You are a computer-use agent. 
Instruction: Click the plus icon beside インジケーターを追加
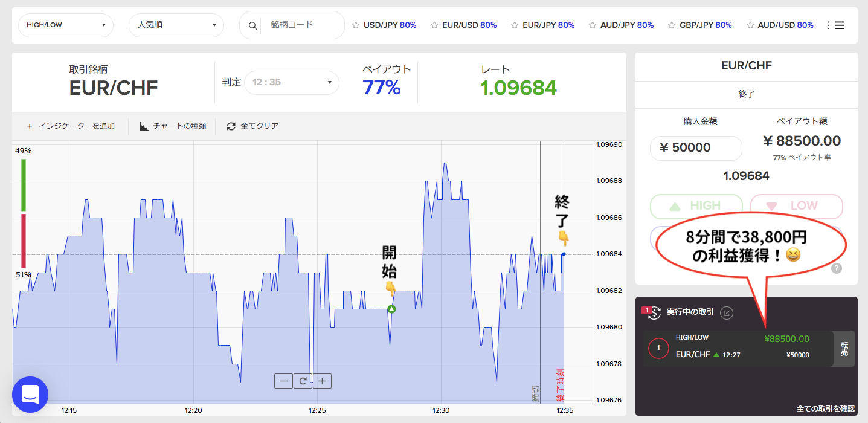30,126
